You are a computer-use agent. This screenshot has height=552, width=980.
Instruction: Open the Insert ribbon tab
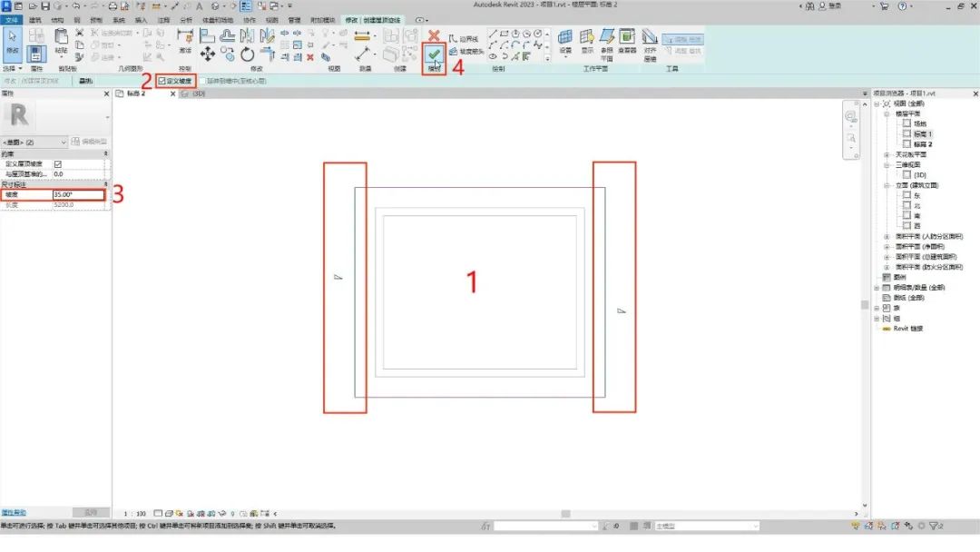[x=142, y=20]
